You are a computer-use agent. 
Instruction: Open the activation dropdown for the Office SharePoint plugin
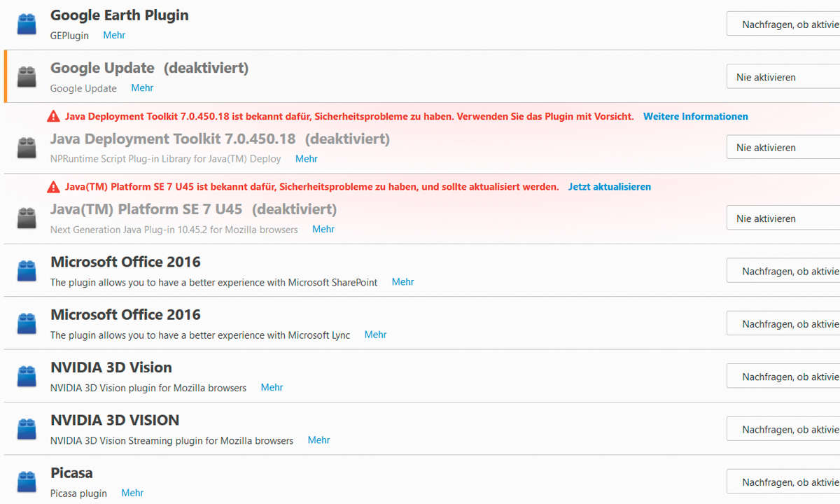tap(783, 271)
